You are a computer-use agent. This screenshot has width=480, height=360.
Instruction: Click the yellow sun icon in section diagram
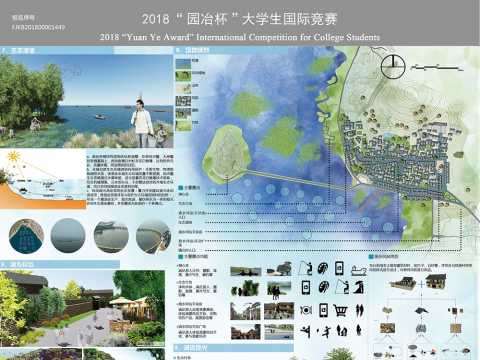(13, 156)
